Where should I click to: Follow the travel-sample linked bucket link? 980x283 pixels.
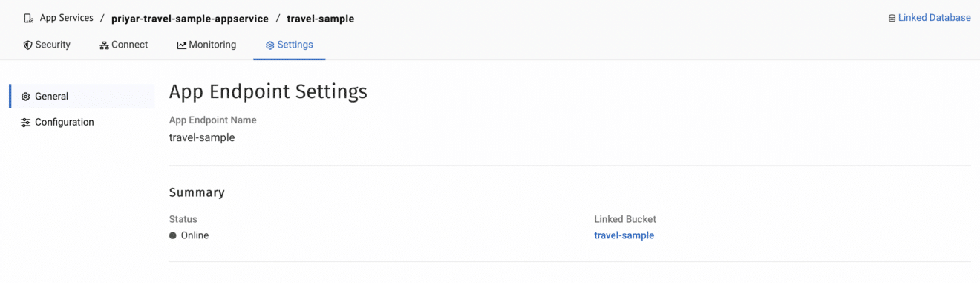pyautogui.click(x=624, y=235)
